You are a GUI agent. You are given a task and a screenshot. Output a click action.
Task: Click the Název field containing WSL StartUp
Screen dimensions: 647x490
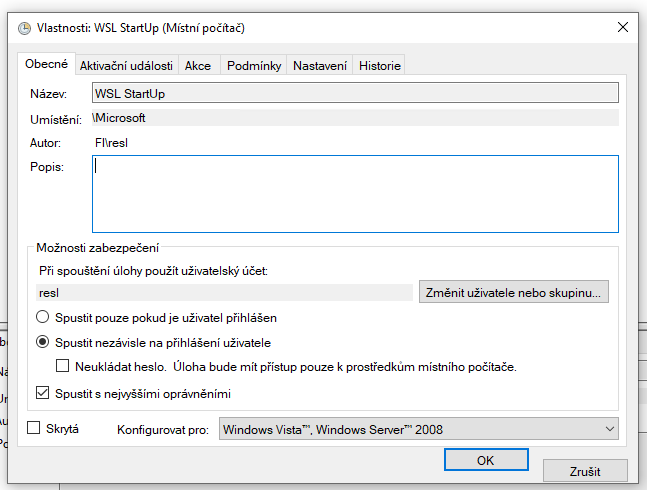(x=354, y=93)
